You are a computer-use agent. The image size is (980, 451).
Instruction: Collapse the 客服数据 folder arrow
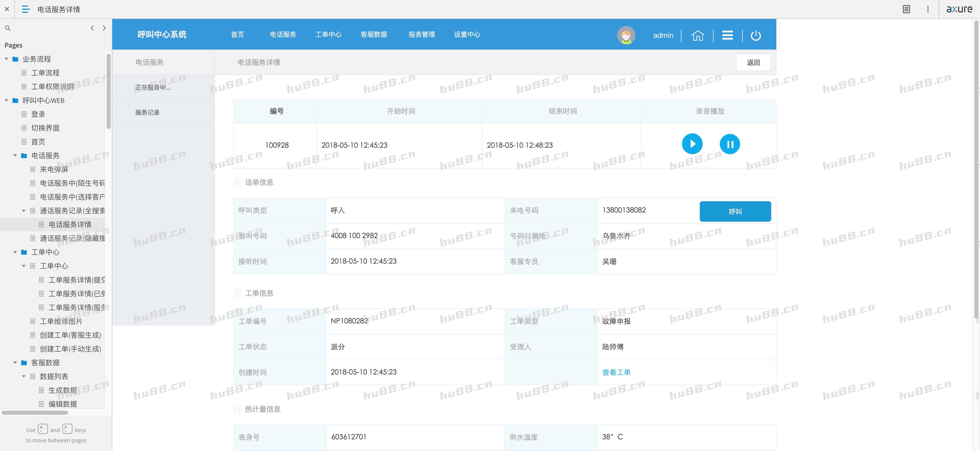coord(15,362)
